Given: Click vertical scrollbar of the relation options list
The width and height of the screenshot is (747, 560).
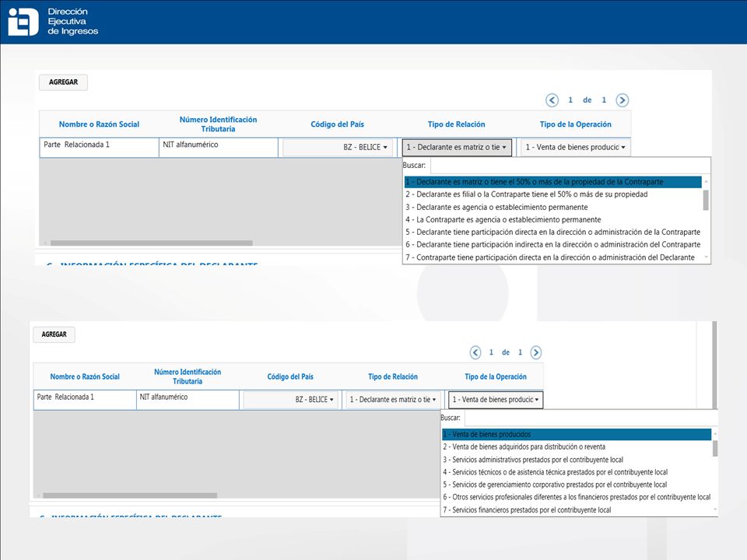Looking at the screenshot, I should 706,200.
